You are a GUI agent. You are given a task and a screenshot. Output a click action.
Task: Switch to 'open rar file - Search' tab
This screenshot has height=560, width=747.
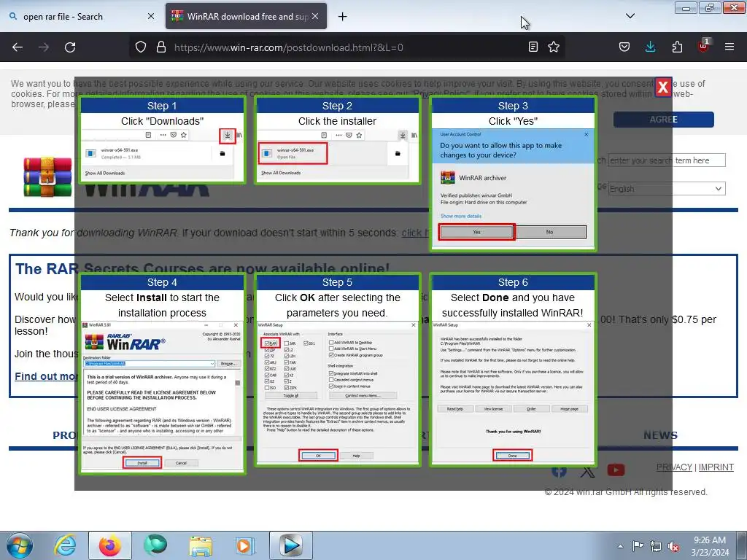pos(81,16)
